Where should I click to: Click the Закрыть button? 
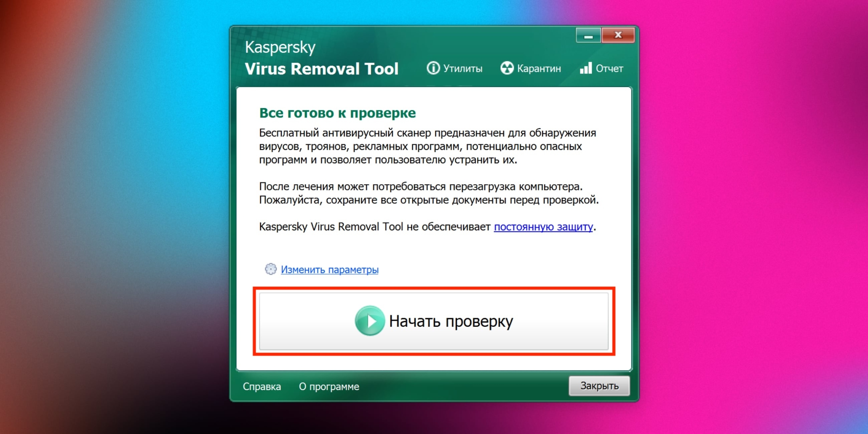coord(599,386)
